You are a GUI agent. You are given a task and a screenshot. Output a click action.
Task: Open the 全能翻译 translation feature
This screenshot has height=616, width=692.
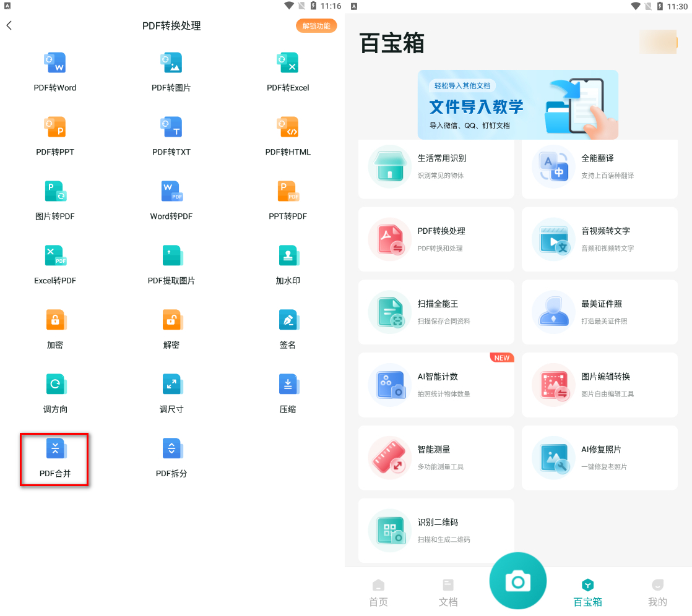coord(599,168)
